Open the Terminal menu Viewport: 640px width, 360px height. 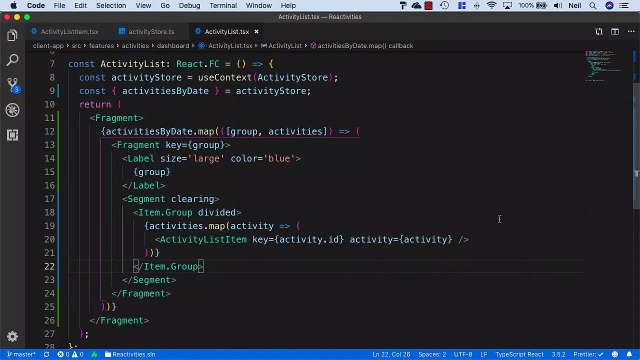tap(223, 5)
